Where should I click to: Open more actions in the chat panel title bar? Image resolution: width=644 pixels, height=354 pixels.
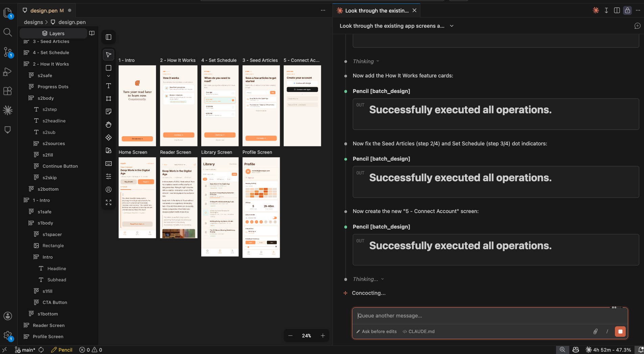coord(638,10)
